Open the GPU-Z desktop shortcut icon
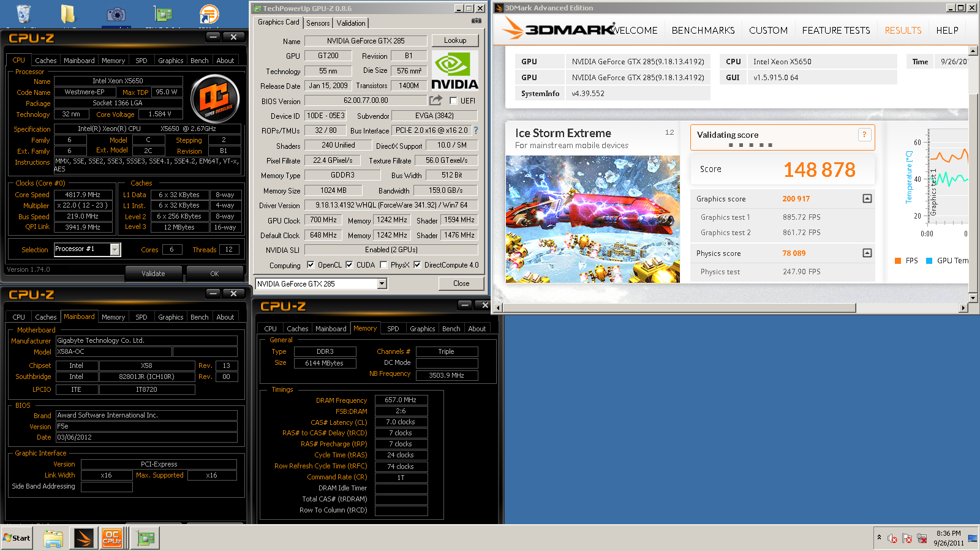 162,14
